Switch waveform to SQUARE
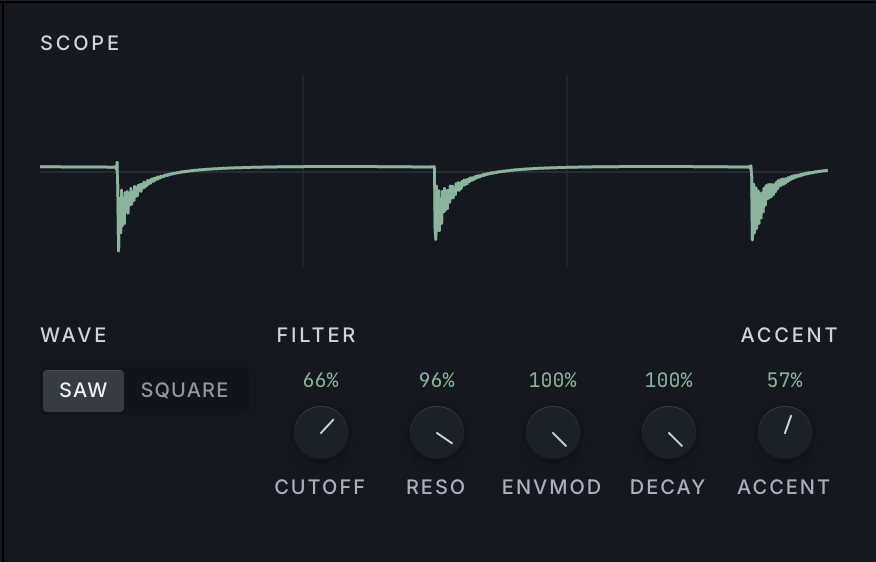Viewport: 876px width, 562px height. (x=185, y=390)
